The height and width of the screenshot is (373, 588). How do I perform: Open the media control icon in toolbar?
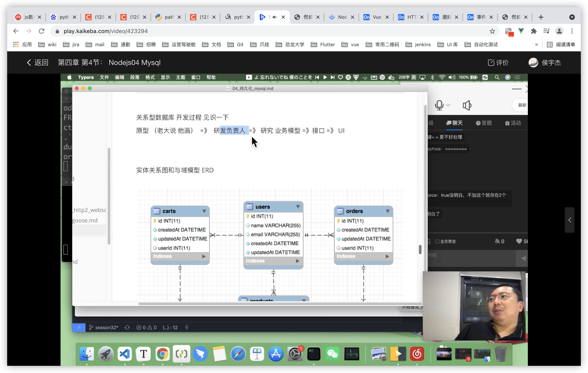(546, 31)
